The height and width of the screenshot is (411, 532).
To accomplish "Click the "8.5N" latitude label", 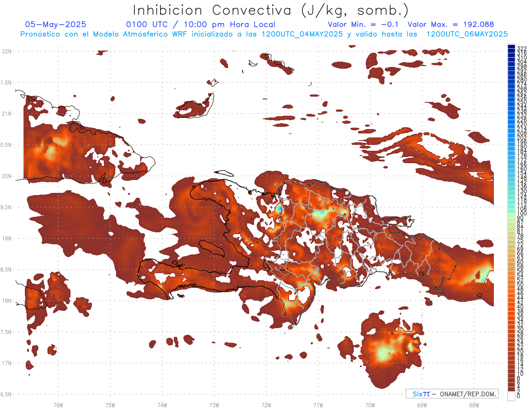I will (x=6, y=270).
